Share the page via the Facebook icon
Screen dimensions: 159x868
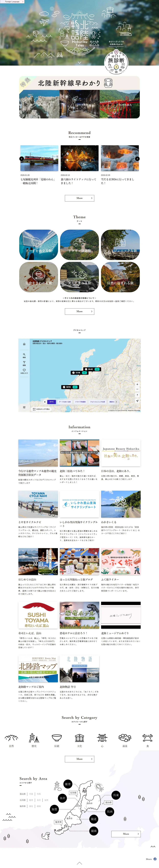(155, 859)
